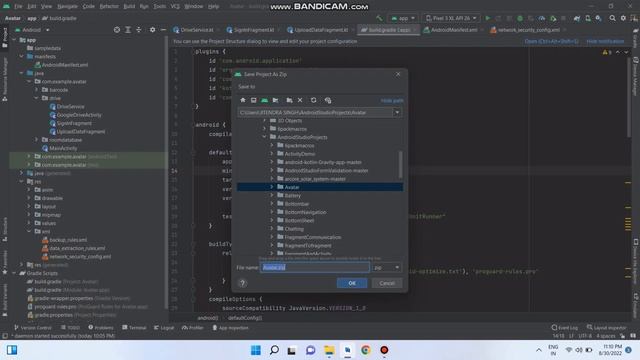Open the Build menu
640x360 pixels.
point(129,6)
